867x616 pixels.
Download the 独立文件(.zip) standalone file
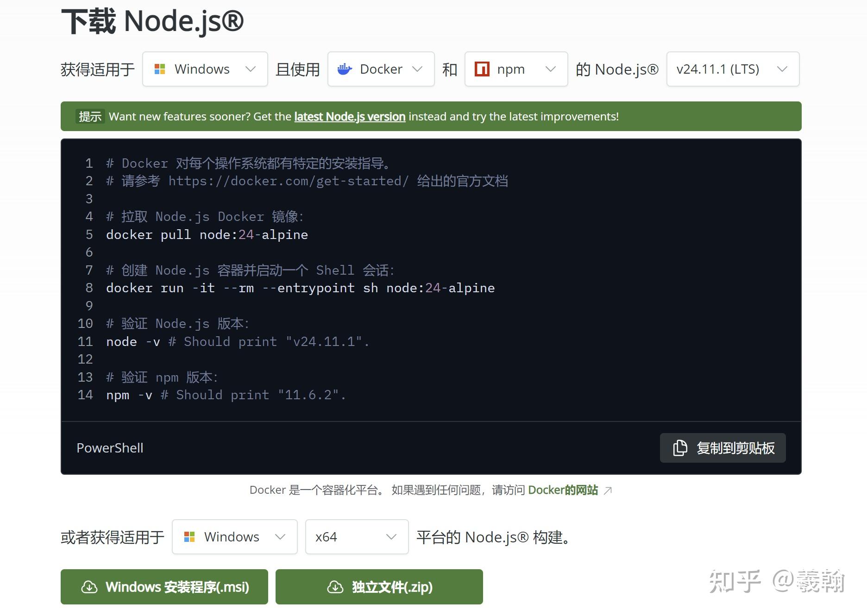(379, 587)
